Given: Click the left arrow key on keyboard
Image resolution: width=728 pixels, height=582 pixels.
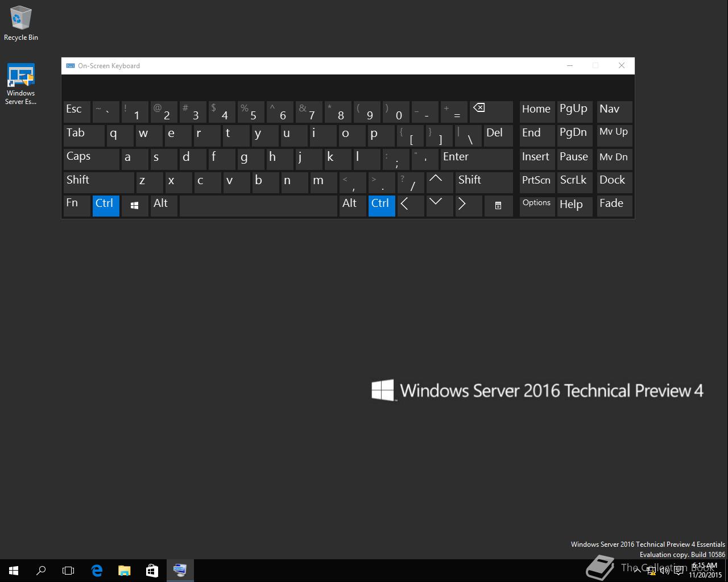Looking at the screenshot, I should pyautogui.click(x=411, y=206).
